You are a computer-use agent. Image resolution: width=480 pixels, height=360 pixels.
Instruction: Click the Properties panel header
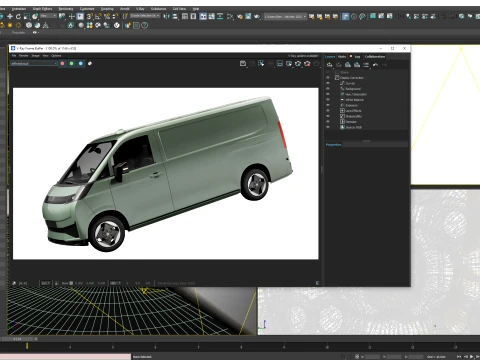[333, 145]
